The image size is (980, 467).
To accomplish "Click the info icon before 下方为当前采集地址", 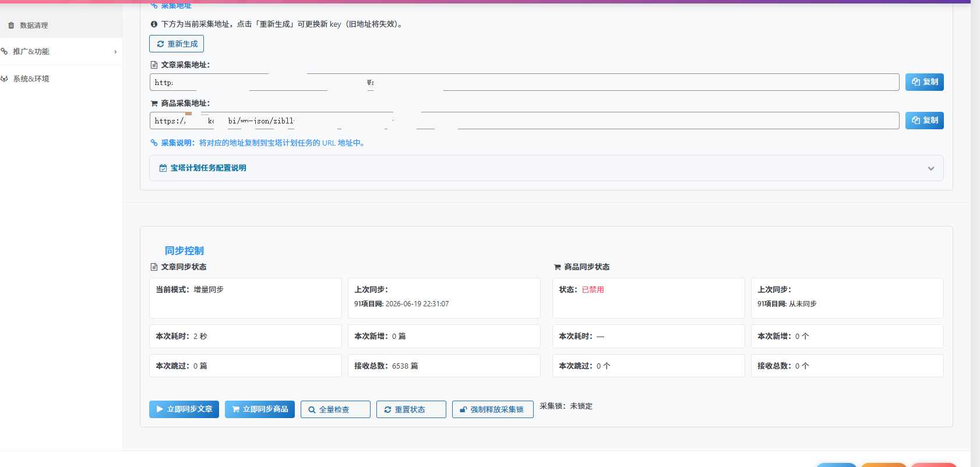I will 154,24.
